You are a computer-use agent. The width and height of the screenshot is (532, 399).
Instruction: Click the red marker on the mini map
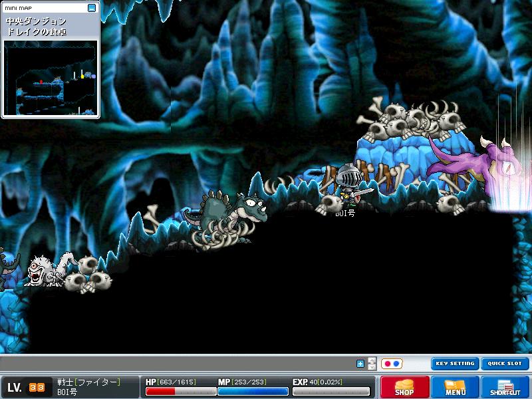coord(41,82)
